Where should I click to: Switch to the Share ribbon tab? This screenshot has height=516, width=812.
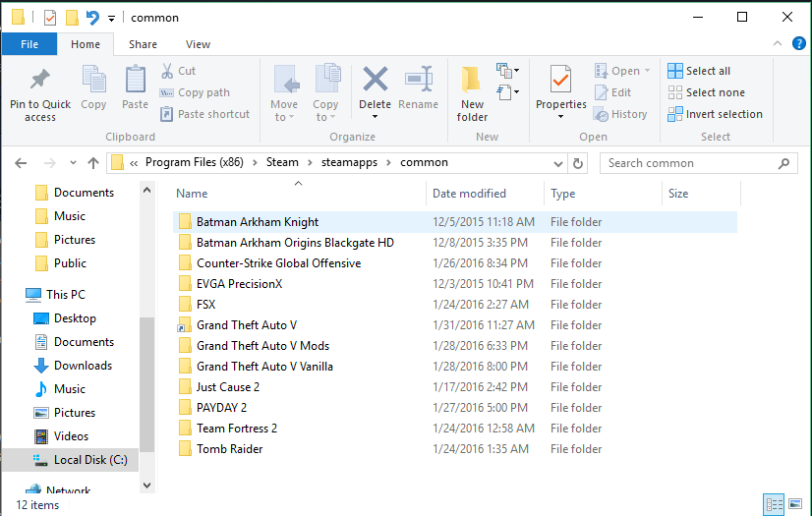tap(143, 44)
